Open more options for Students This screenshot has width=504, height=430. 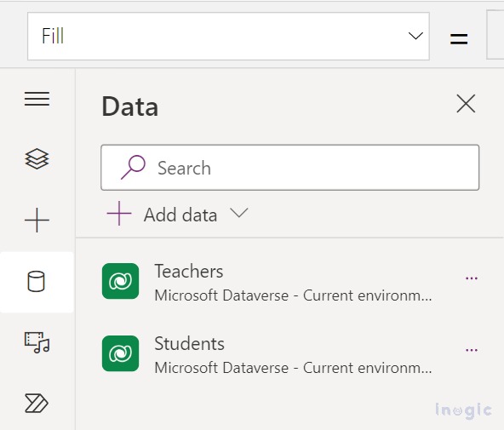click(x=472, y=350)
